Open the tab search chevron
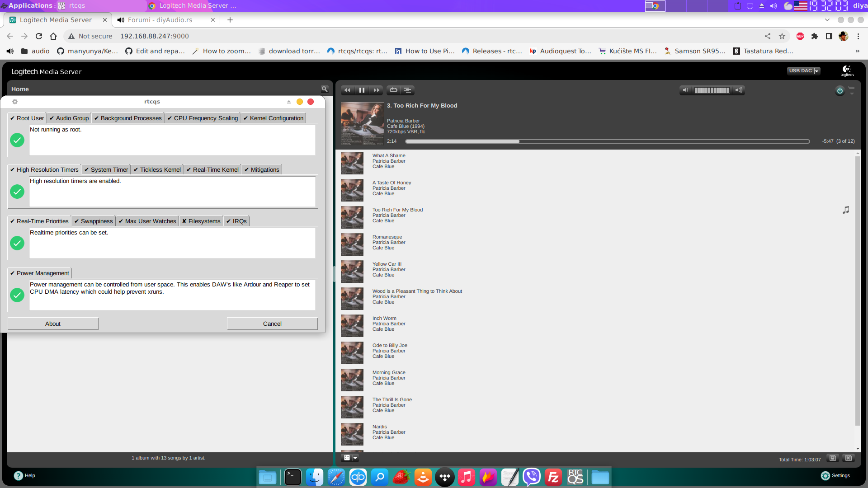The width and height of the screenshot is (868, 488). click(x=827, y=20)
